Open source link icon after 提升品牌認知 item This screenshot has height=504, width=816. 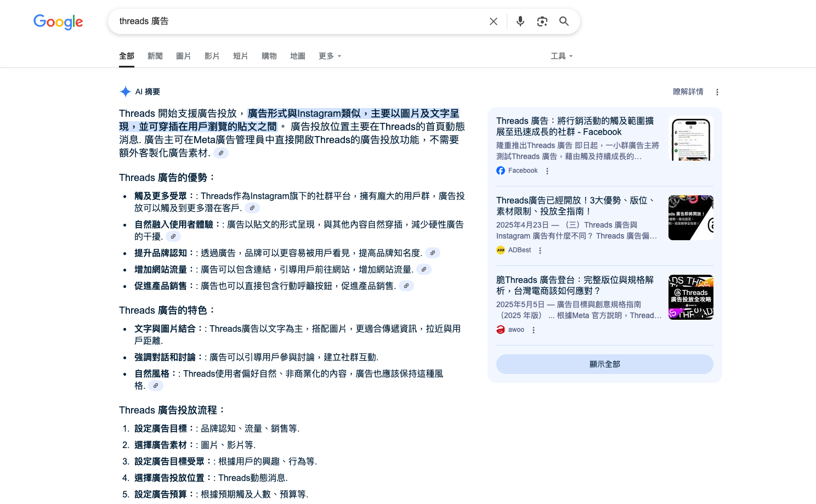click(433, 253)
